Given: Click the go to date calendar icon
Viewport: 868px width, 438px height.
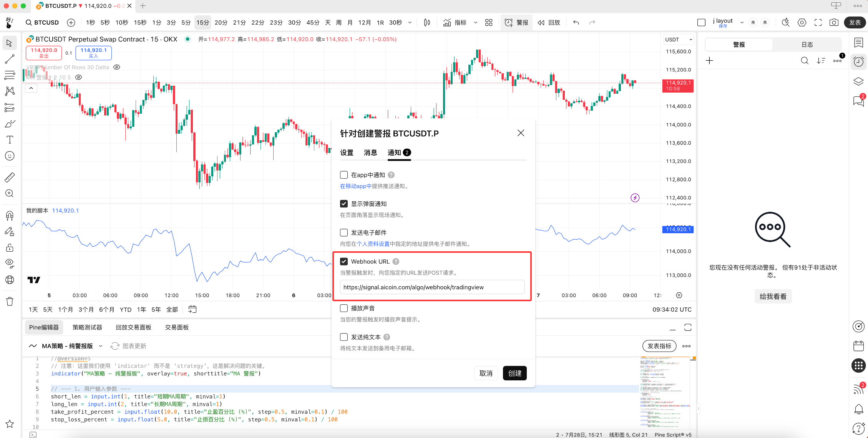Looking at the screenshot, I should point(193,309).
